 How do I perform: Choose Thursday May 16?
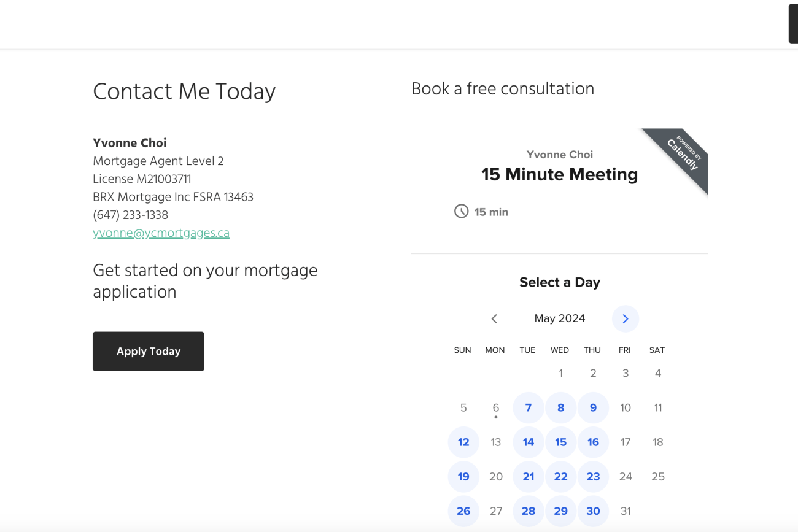click(593, 442)
